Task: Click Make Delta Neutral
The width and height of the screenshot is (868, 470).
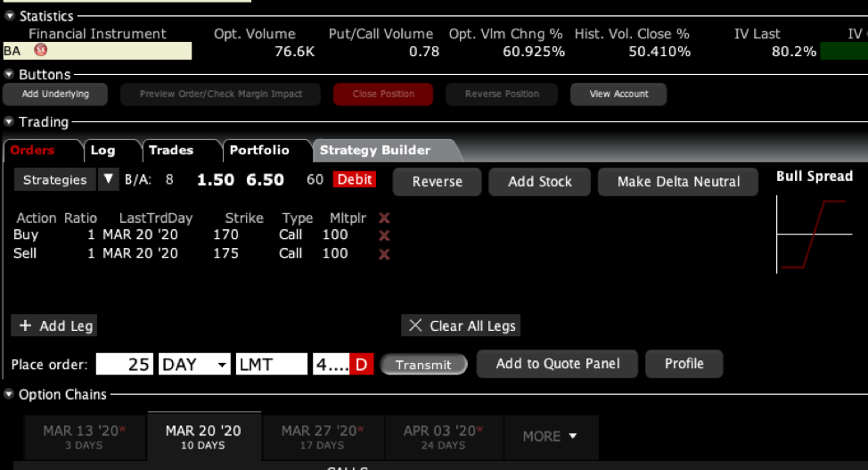Action: pyautogui.click(x=678, y=181)
